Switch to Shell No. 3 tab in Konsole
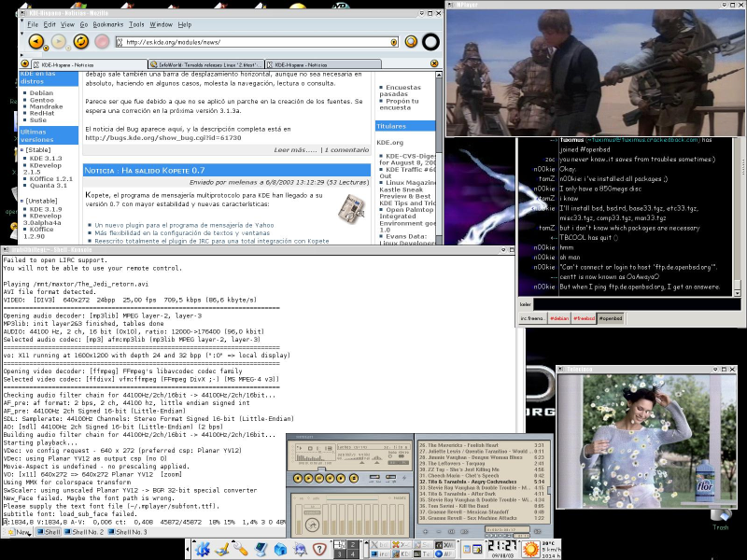 click(x=127, y=532)
